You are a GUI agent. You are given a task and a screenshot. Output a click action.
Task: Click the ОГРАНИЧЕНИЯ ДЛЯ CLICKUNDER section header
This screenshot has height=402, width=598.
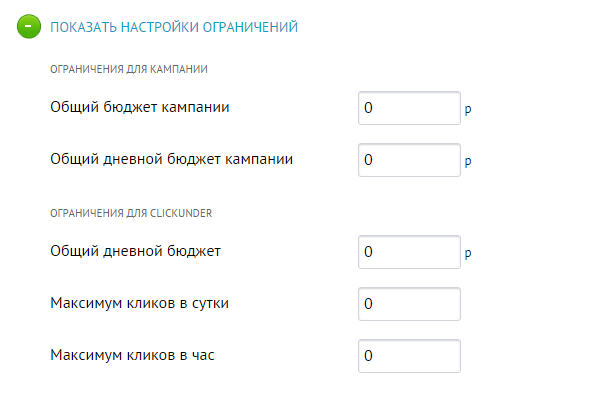click(131, 213)
